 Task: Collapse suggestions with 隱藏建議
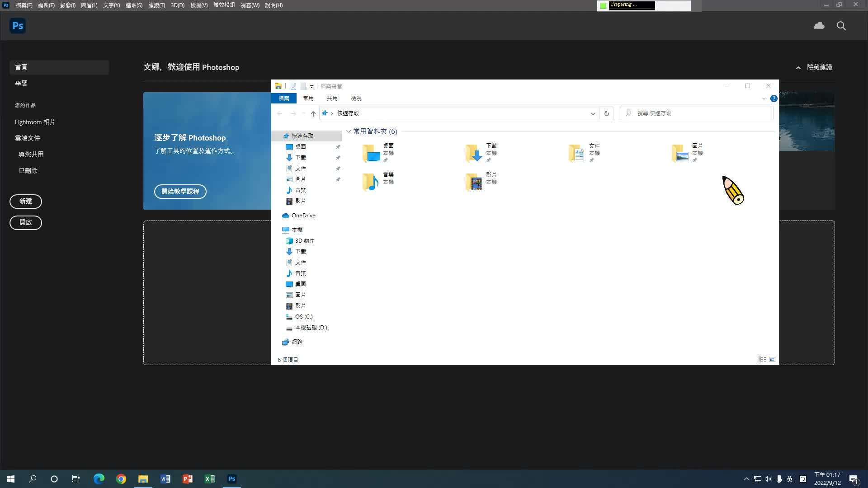(x=814, y=67)
